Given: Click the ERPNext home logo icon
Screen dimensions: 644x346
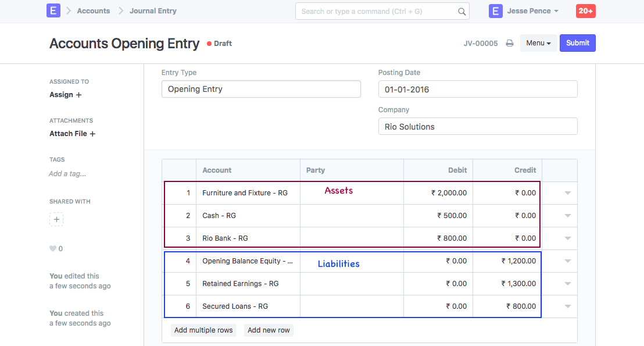Looking at the screenshot, I should click(x=53, y=10).
